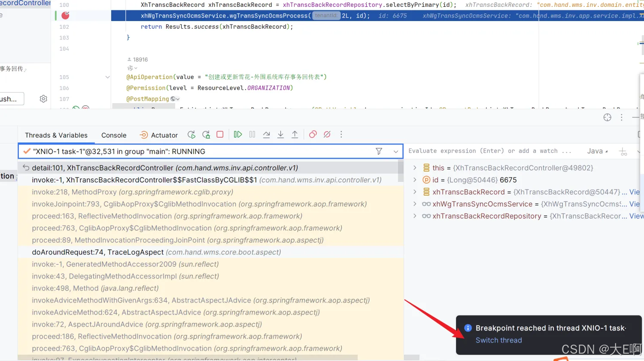The image size is (644, 361).
Task: Open the thread selector dropdown arrow
Action: click(x=396, y=151)
